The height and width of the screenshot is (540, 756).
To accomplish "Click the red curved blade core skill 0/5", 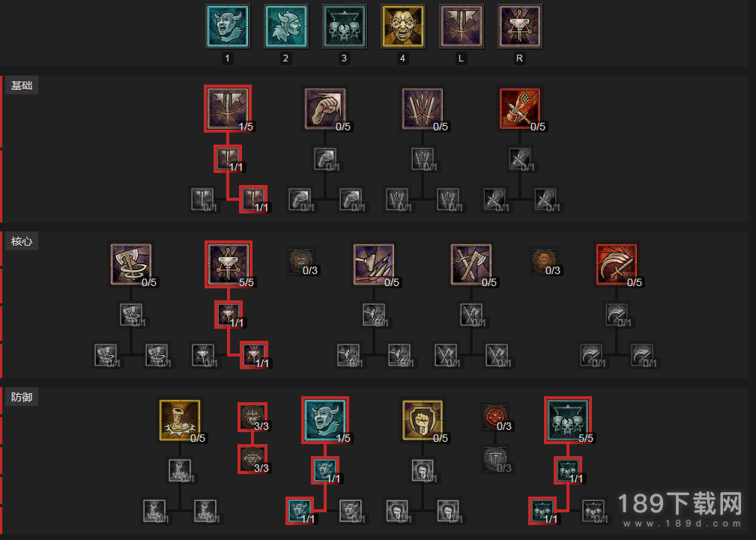I will 617,264.
